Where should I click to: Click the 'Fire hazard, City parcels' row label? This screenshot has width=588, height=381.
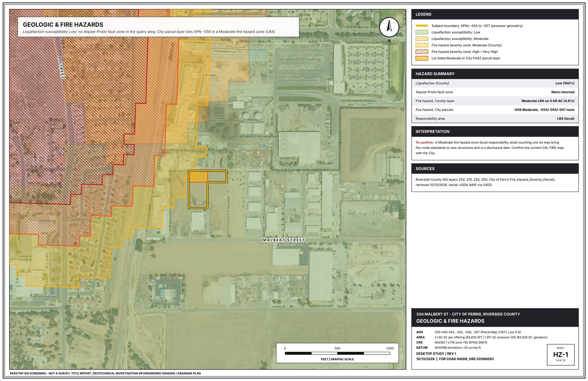tap(434, 110)
